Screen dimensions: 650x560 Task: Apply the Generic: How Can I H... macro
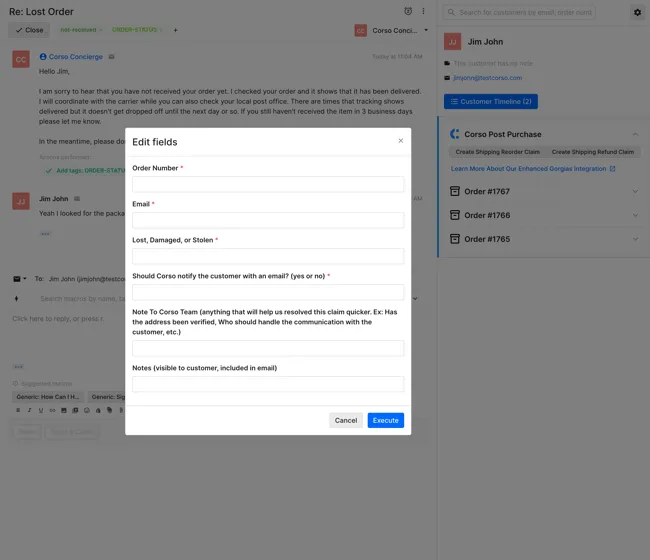(48, 397)
